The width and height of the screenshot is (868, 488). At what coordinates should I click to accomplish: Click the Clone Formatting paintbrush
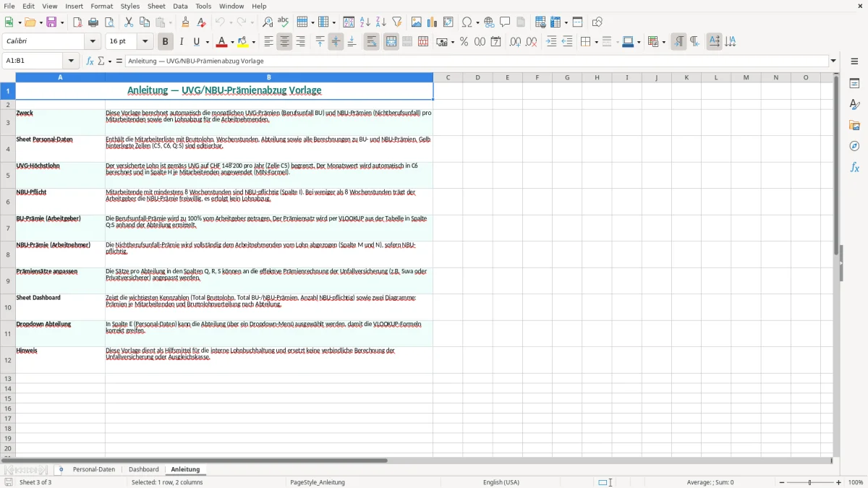click(185, 22)
